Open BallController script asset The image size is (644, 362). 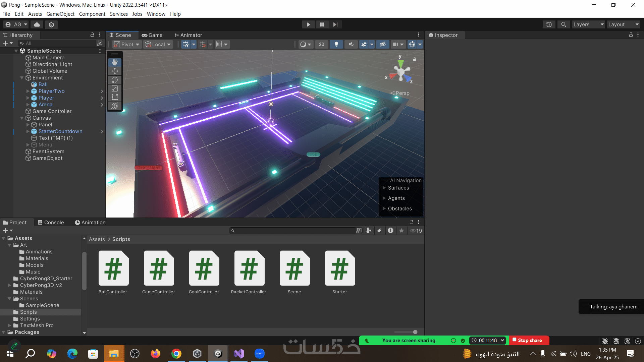113,268
